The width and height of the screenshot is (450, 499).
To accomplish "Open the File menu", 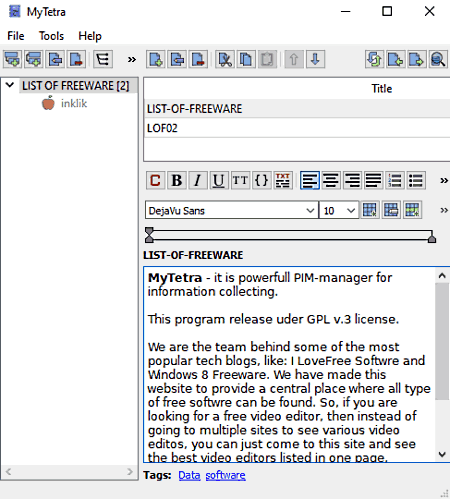I will (16, 36).
